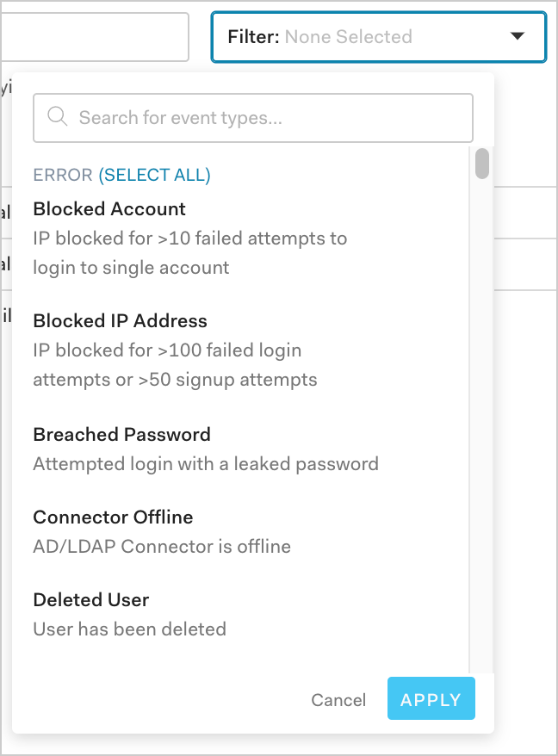
Task: Click the SELECT ALL link for errors
Action: 155,175
